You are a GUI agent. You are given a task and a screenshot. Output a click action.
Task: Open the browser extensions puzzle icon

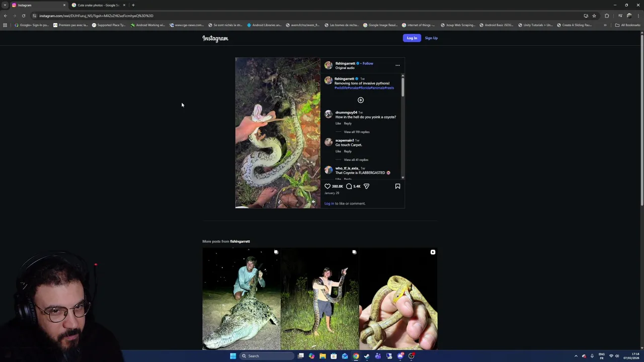607,16
